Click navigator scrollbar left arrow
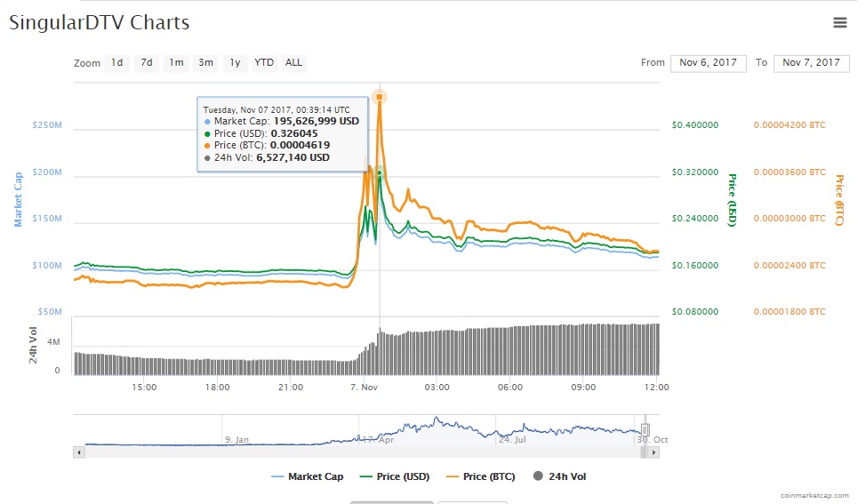Viewport: 865px width, 504px height. click(x=79, y=452)
